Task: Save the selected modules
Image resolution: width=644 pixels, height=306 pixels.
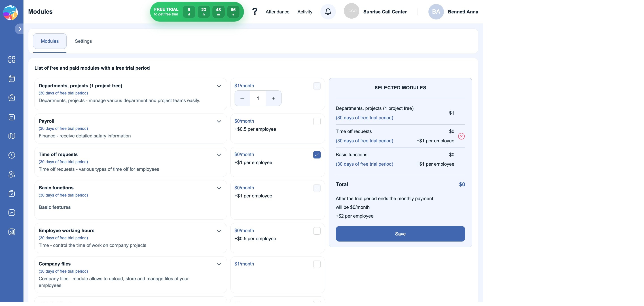Action: click(x=400, y=234)
